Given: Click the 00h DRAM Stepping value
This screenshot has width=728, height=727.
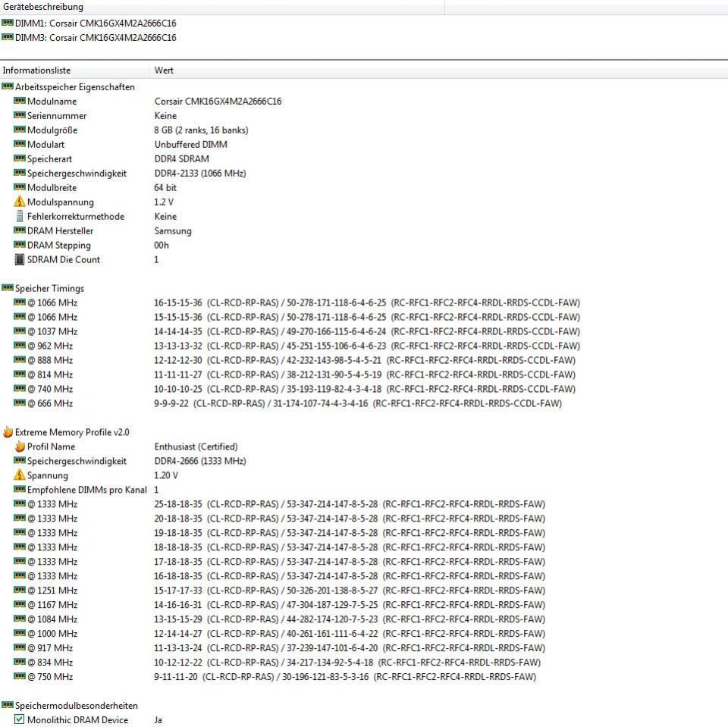Looking at the screenshot, I should coord(162,245).
